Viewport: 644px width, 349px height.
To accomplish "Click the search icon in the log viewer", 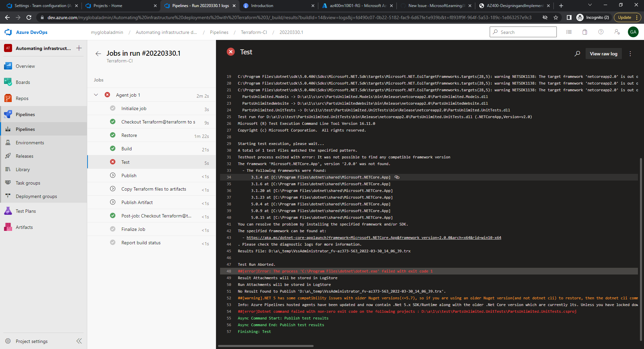I will point(577,53).
